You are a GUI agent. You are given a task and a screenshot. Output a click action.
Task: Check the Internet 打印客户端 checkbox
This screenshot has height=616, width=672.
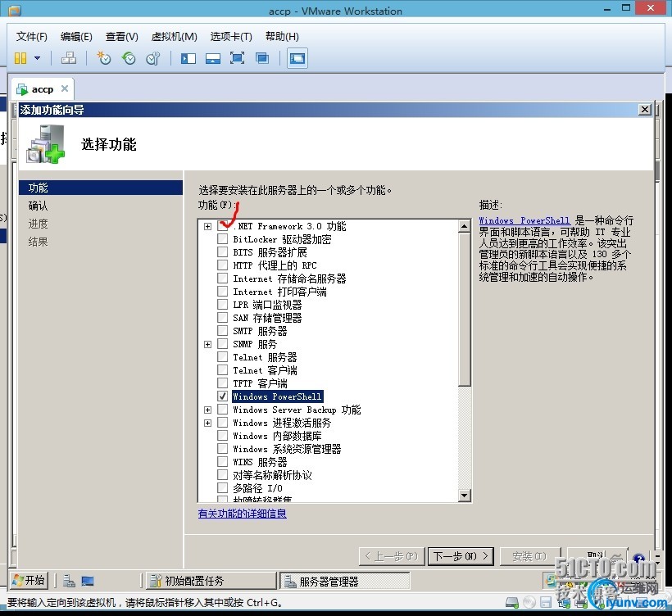(x=222, y=292)
